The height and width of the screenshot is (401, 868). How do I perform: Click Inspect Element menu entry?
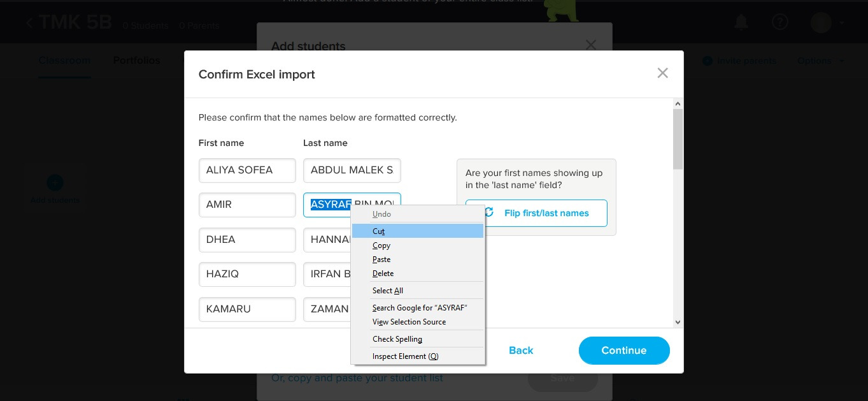tap(405, 356)
